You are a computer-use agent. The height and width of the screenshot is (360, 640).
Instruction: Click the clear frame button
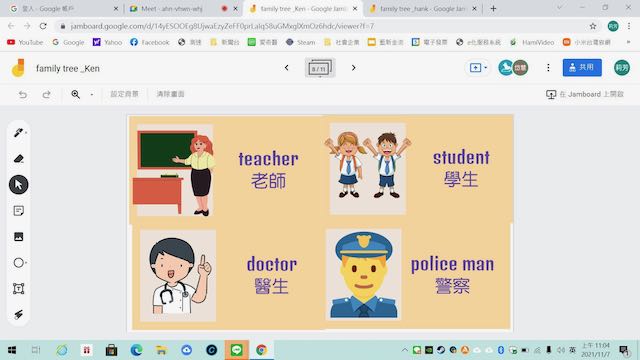point(171,94)
